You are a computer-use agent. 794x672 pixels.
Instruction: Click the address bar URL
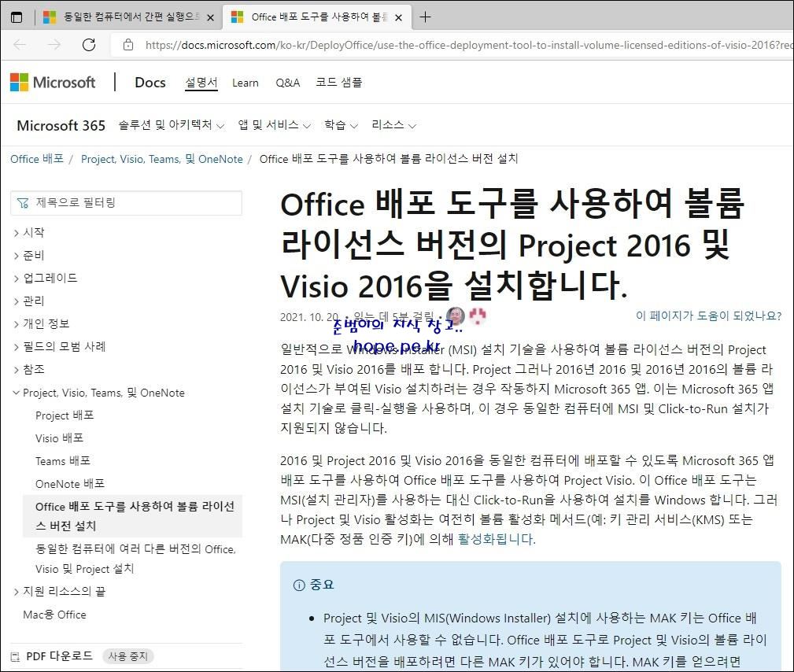tap(468, 45)
